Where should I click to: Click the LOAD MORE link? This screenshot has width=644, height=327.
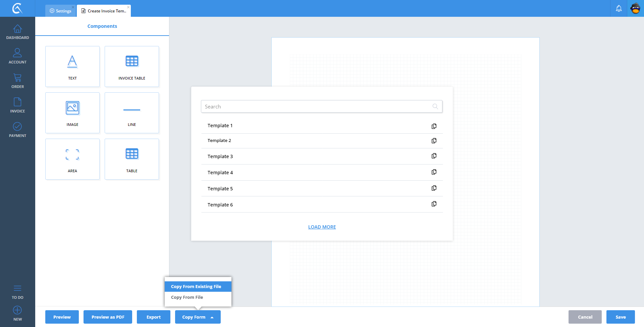coord(322,227)
